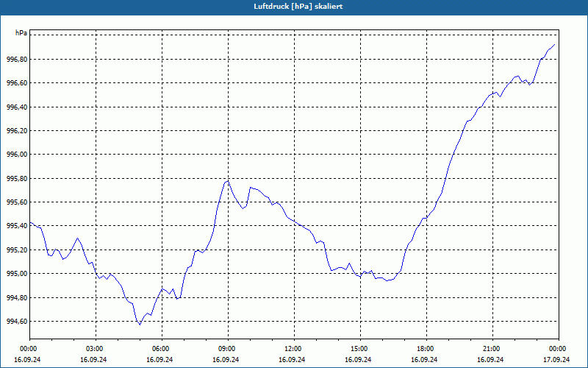
Task: Select the 994,60 axis value
Action: pyautogui.click(x=17, y=322)
